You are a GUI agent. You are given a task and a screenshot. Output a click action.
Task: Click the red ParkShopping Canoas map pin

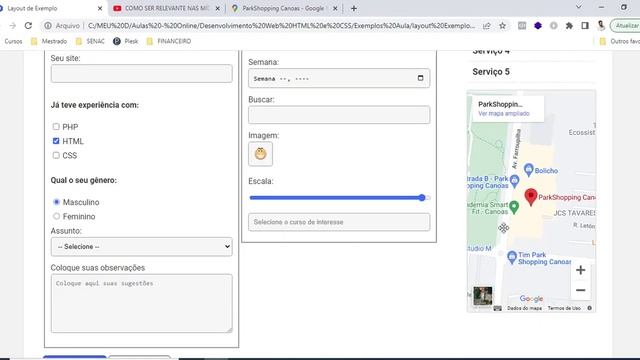[x=531, y=197]
